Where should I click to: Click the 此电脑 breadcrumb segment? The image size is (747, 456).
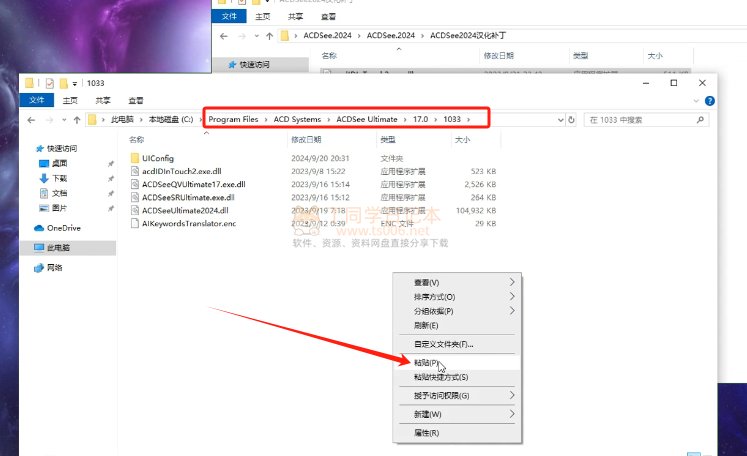(x=122, y=119)
